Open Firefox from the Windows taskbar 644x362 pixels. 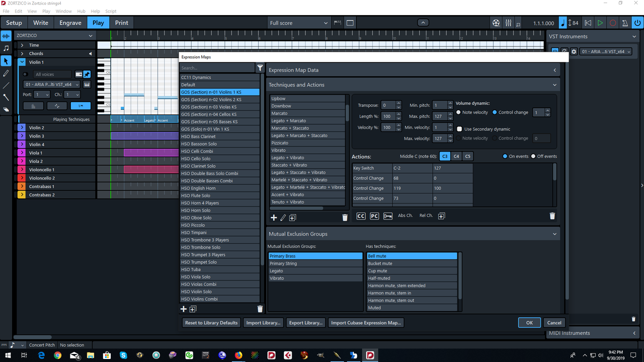[x=238, y=355]
